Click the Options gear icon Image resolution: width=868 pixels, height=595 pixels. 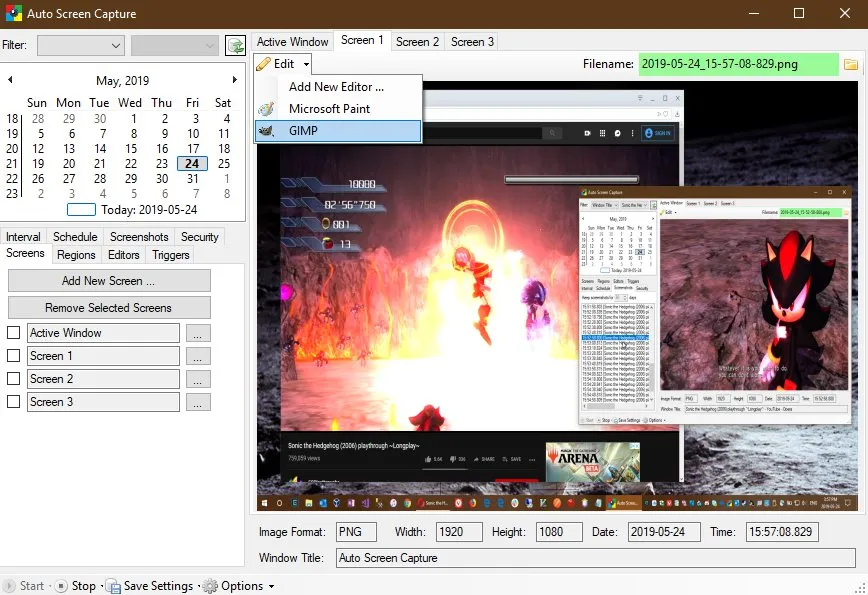(210, 586)
